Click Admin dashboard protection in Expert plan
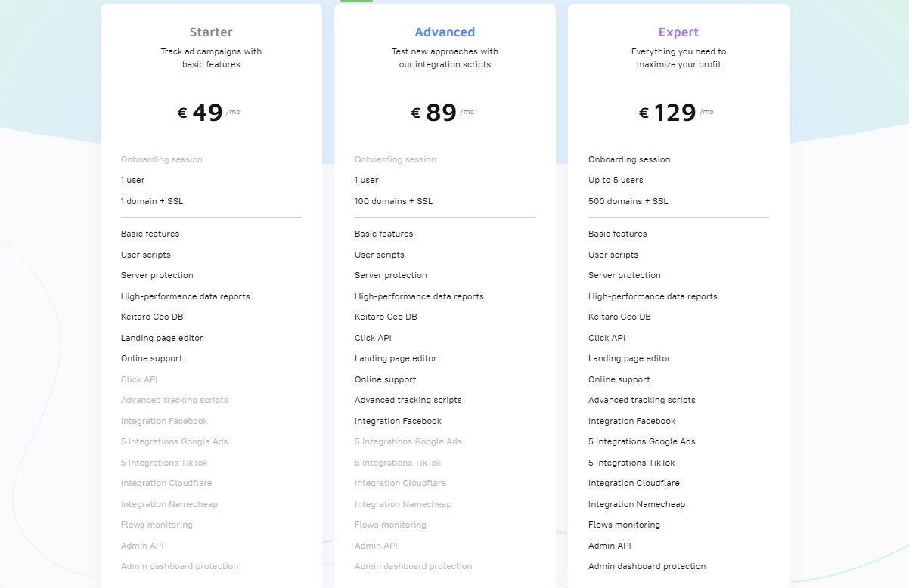The image size is (909, 588). 647,566
